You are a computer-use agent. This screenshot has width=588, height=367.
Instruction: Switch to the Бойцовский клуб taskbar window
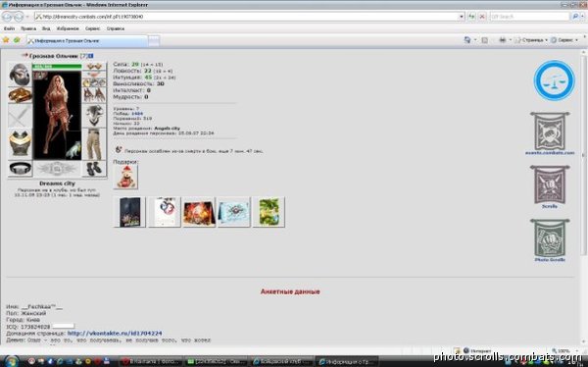282,362
